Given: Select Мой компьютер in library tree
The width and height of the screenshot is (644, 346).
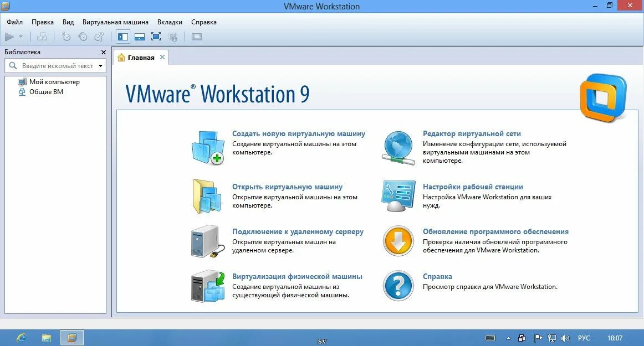Looking at the screenshot, I should pos(54,82).
